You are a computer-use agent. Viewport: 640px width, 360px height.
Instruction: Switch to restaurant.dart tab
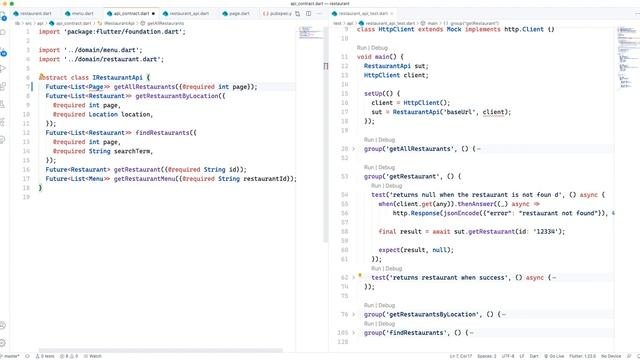click(33, 13)
